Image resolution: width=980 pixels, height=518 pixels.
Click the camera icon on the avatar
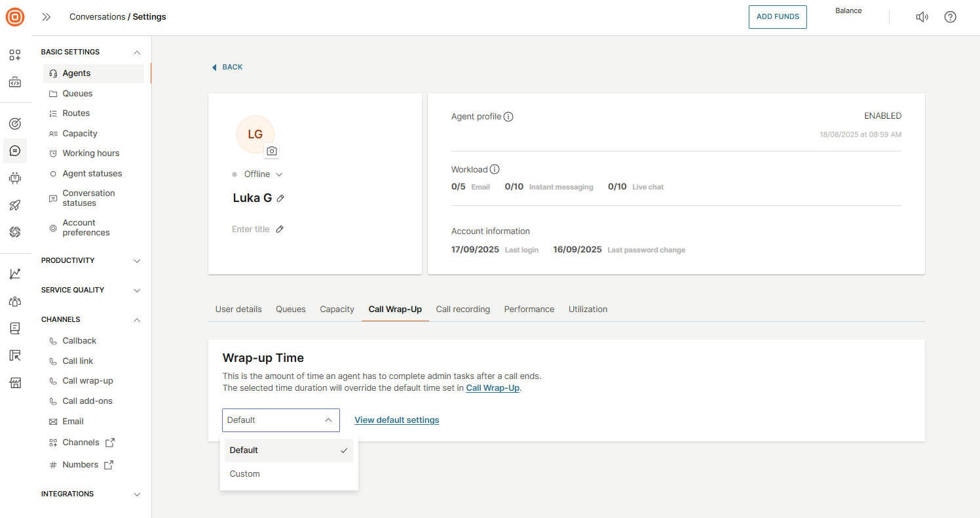tap(272, 151)
